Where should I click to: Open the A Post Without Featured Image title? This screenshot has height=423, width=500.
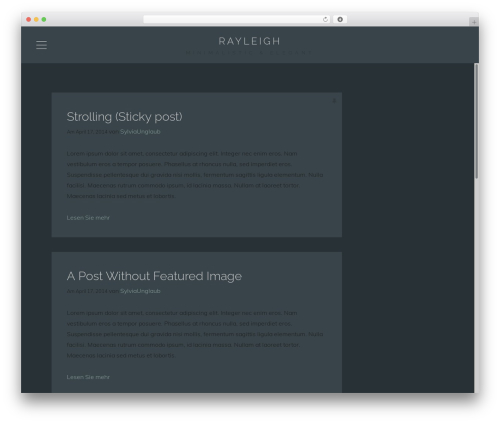[x=154, y=276]
